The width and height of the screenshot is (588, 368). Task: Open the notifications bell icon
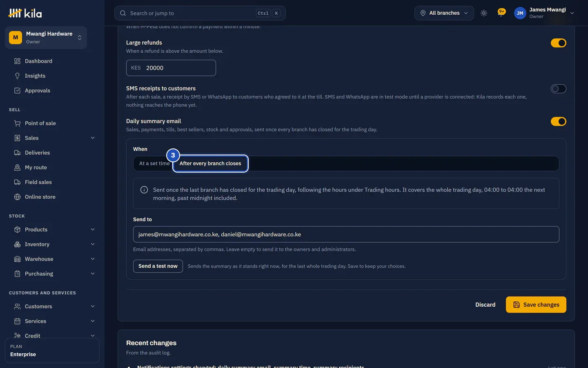tap(501, 13)
